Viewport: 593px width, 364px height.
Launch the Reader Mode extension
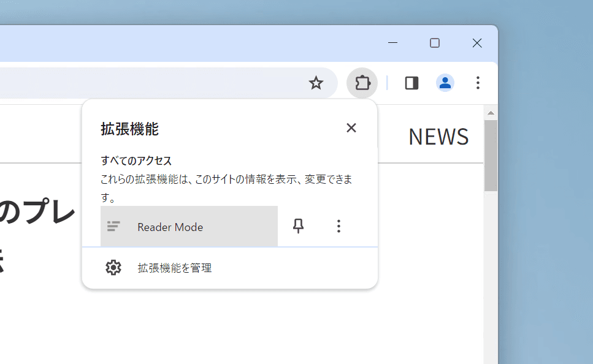point(189,226)
